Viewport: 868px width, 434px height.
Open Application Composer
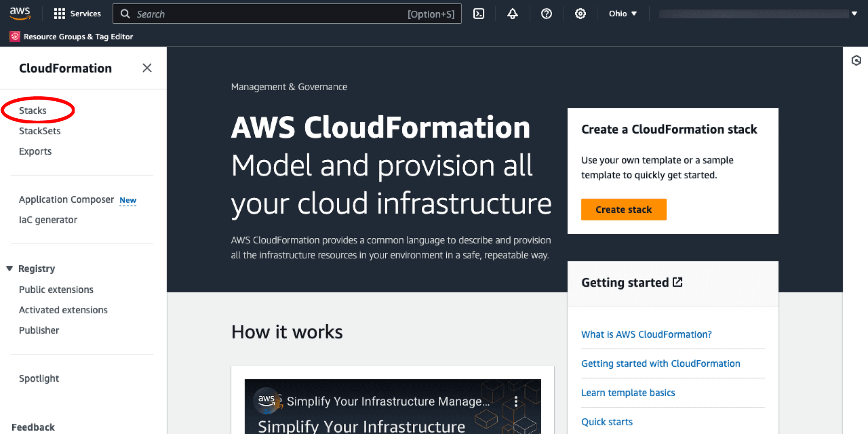point(67,200)
